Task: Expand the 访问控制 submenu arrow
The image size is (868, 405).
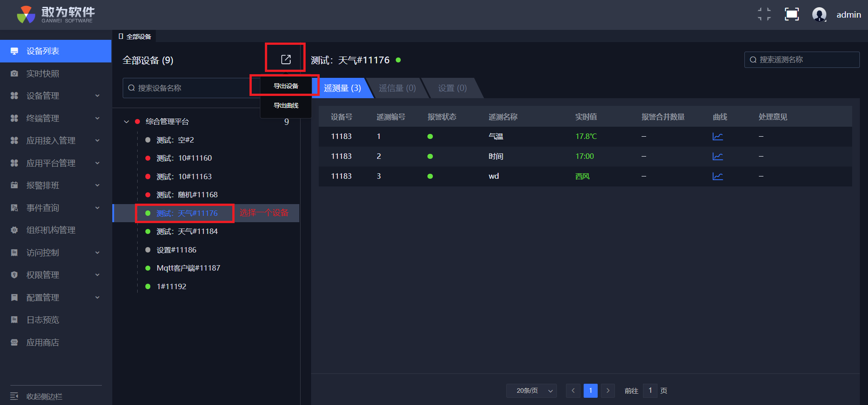Action: coord(97,253)
